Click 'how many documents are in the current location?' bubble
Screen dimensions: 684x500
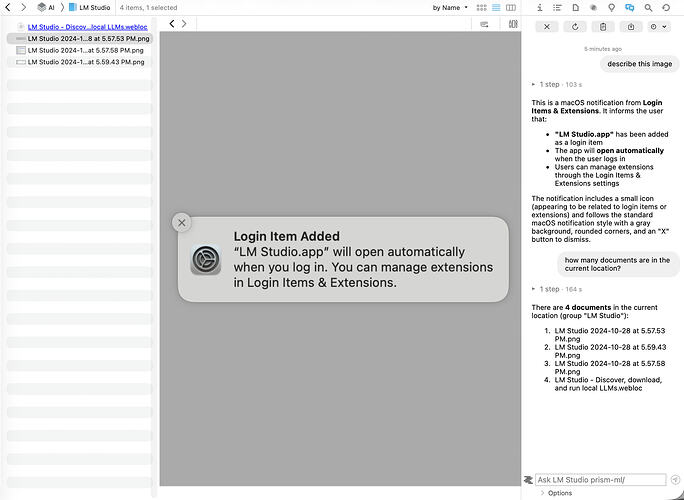(x=618, y=264)
